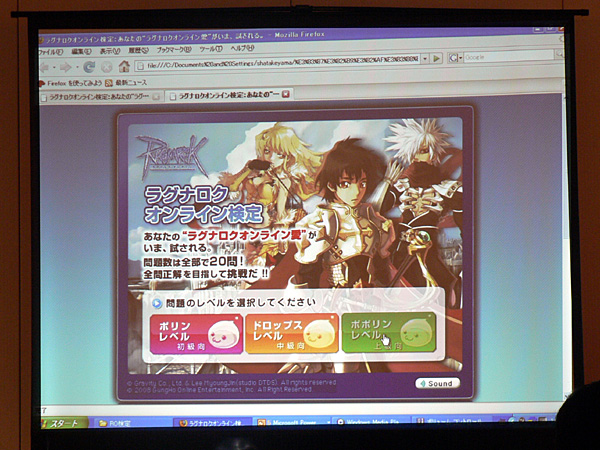Open the ヘルプ(H) menu

(242, 48)
